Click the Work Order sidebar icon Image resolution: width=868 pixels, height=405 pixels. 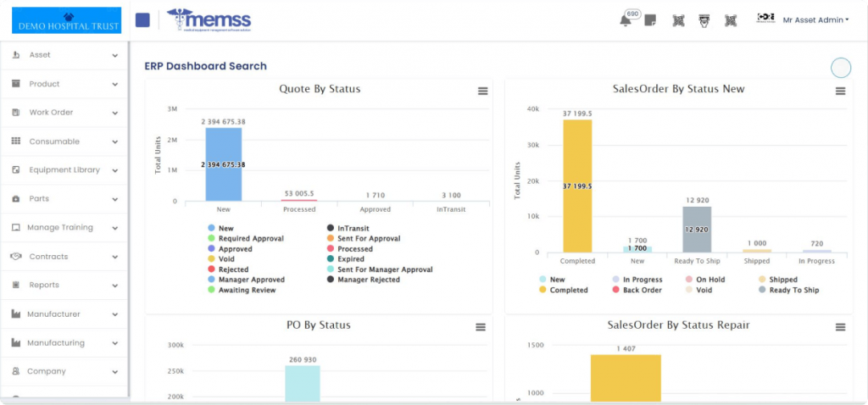[16, 113]
